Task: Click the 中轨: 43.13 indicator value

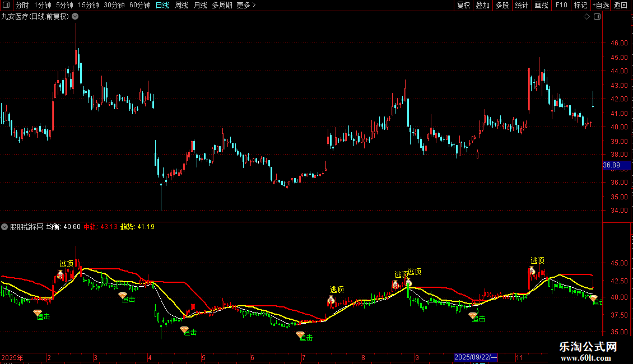Action: pyautogui.click(x=100, y=227)
